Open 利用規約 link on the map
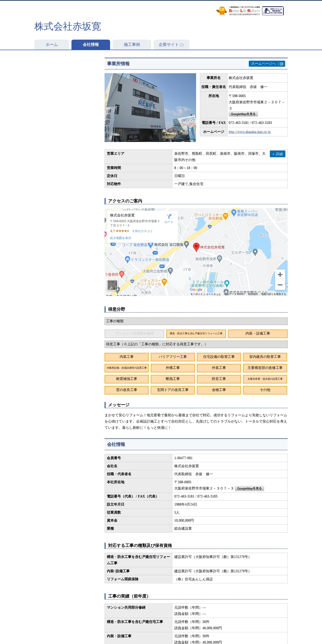The image size is (322, 644). click(253, 294)
